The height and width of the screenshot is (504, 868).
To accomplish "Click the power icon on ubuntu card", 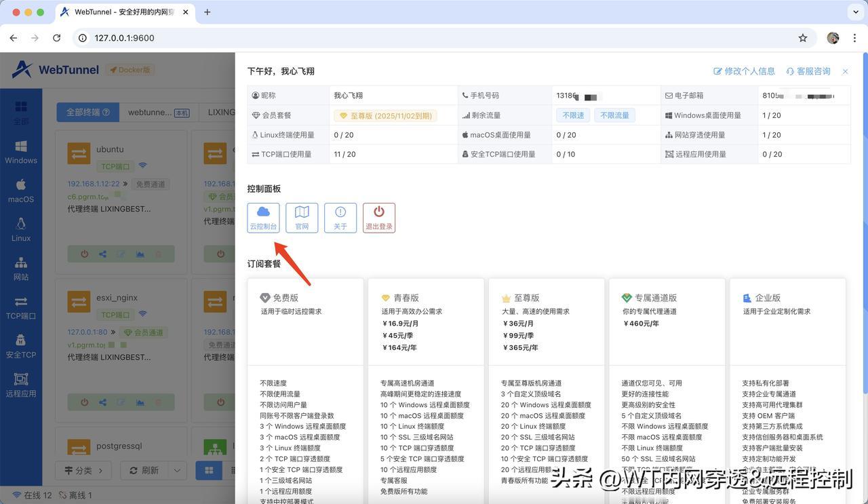I will 85,254.
